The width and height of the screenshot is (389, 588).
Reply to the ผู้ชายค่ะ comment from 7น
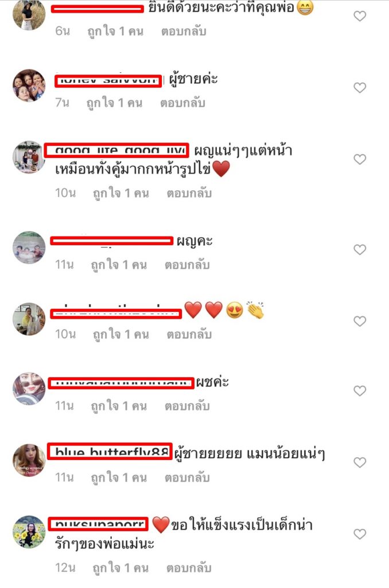click(182, 103)
